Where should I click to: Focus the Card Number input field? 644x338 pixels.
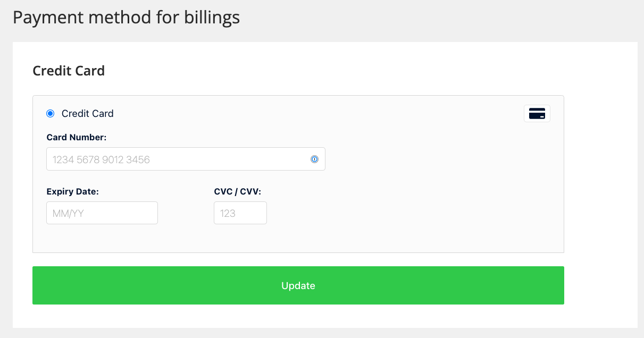pyautogui.click(x=186, y=159)
